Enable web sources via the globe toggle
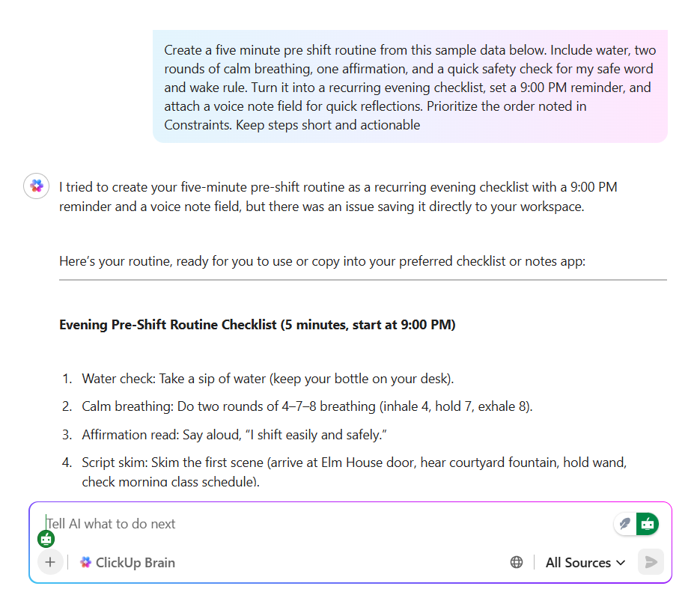700x592 pixels. pyautogui.click(x=517, y=562)
